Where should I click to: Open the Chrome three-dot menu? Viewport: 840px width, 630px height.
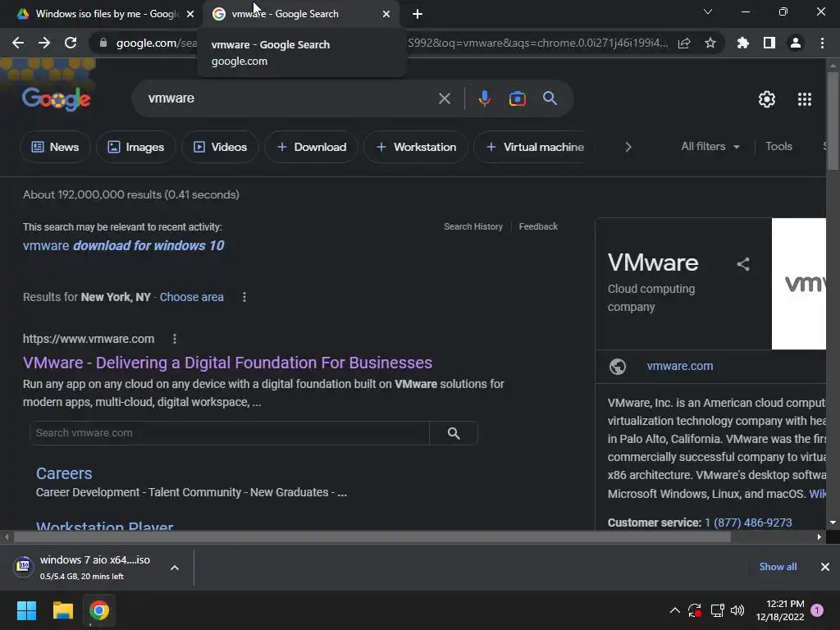click(x=822, y=43)
